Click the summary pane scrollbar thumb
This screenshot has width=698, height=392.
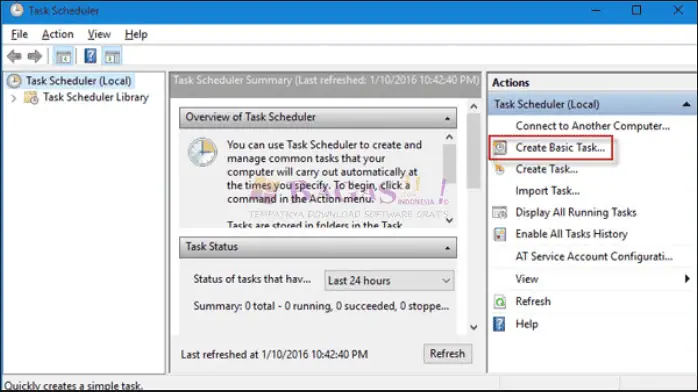pyautogui.click(x=474, y=151)
